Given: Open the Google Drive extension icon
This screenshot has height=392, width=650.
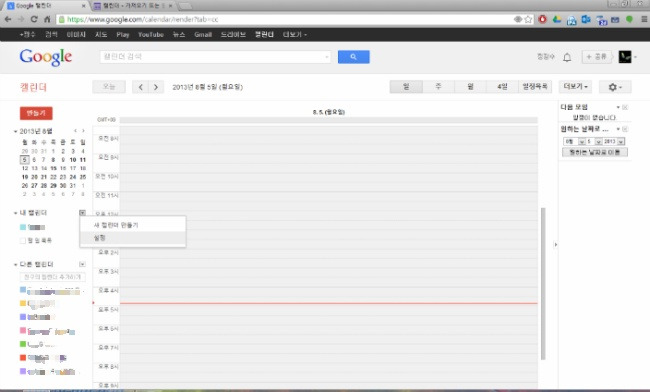Looking at the screenshot, I should click(x=557, y=19).
